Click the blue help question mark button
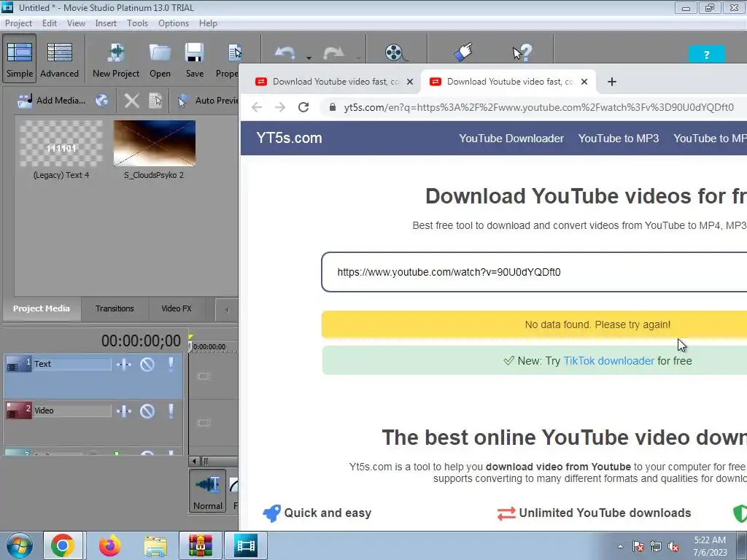This screenshot has width=747, height=560. tap(706, 54)
